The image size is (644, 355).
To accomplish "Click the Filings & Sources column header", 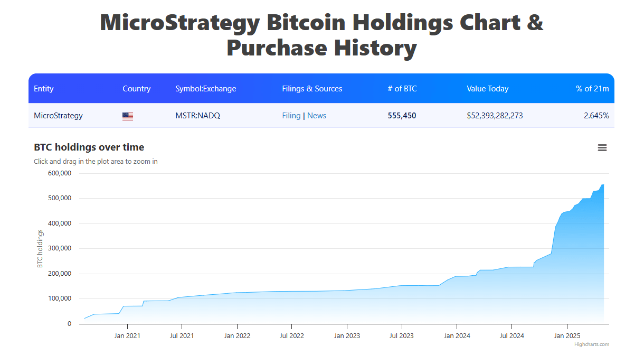I will [x=312, y=89].
